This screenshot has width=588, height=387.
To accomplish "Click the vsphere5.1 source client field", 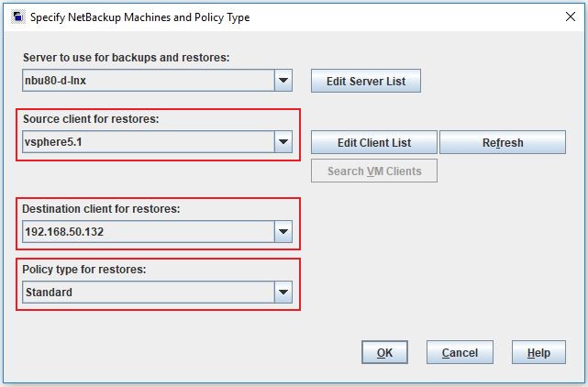I will coord(149,142).
